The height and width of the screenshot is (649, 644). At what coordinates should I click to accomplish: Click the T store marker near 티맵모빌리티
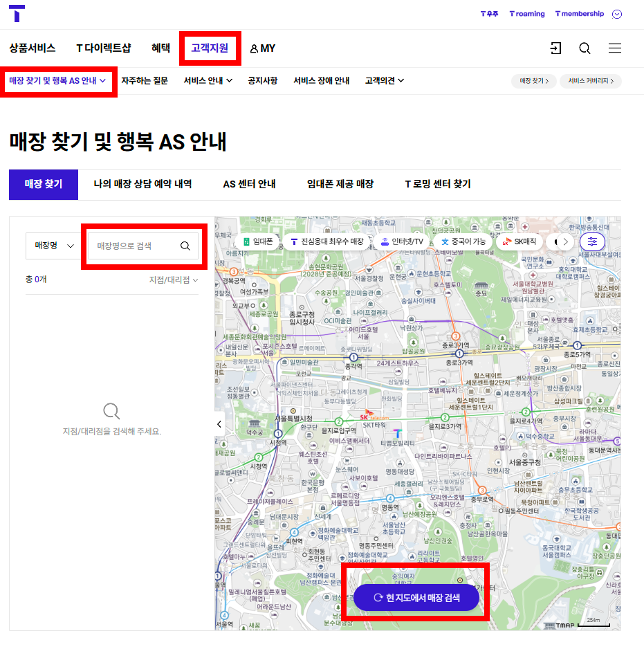coord(398,433)
